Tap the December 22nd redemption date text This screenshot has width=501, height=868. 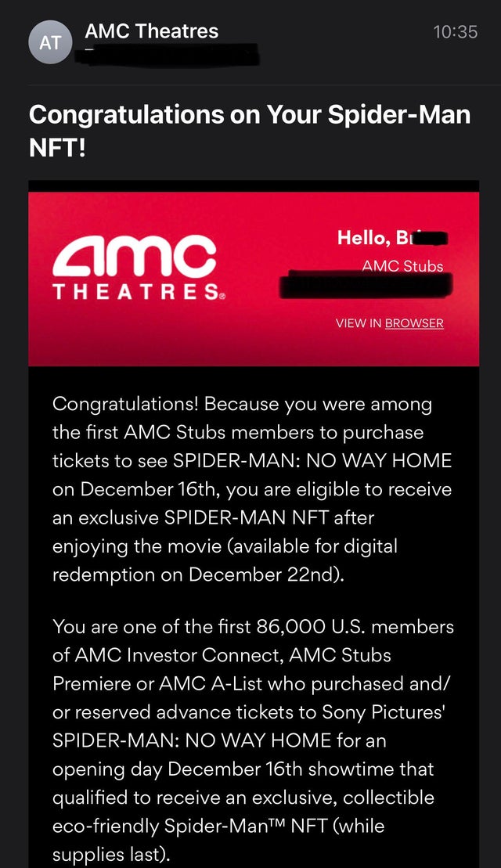coord(266,574)
